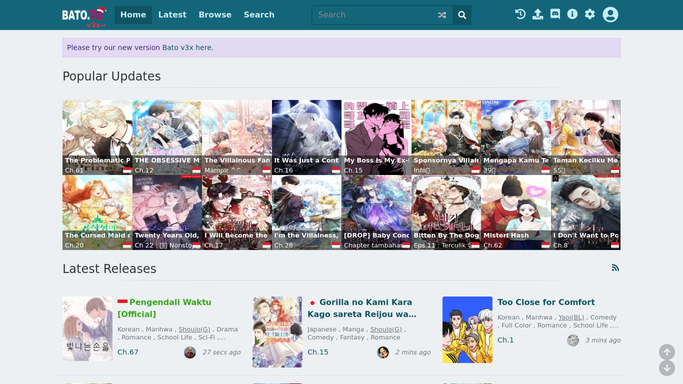This screenshot has width=683, height=384.
Task: Follow the 'Bato v3x here' link
Action: [188, 47]
